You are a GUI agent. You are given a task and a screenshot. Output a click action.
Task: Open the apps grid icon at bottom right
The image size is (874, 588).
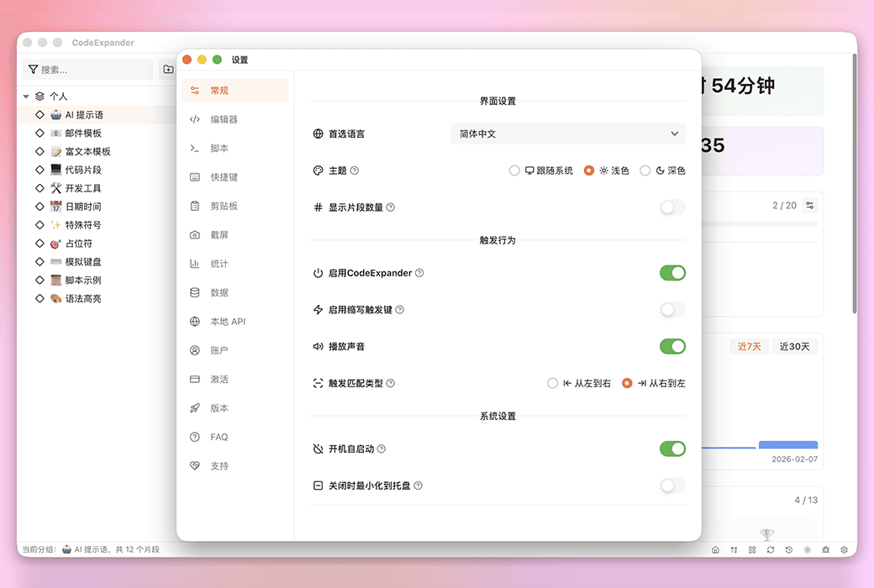click(x=751, y=549)
